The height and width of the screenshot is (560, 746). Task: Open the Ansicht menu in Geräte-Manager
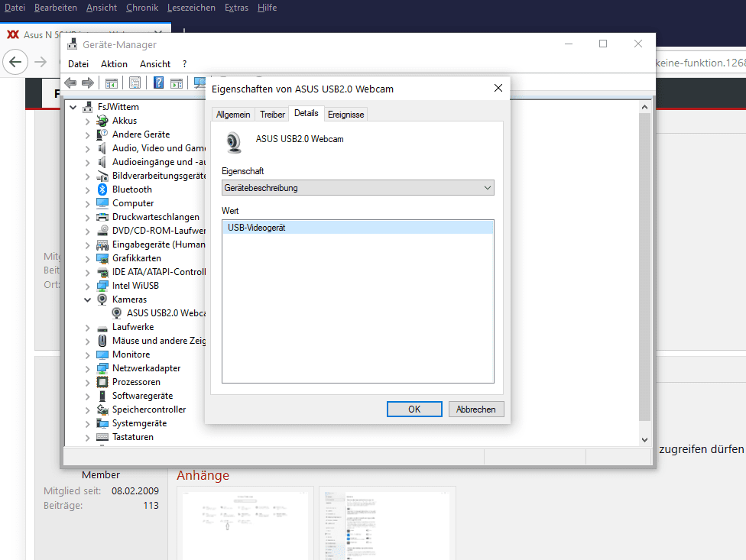(x=155, y=64)
